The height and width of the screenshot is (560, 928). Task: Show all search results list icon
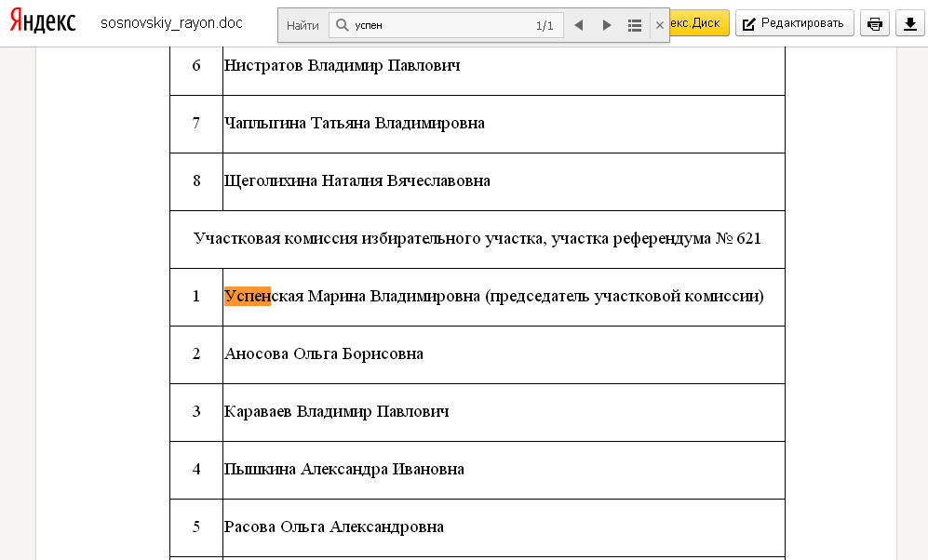point(635,25)
